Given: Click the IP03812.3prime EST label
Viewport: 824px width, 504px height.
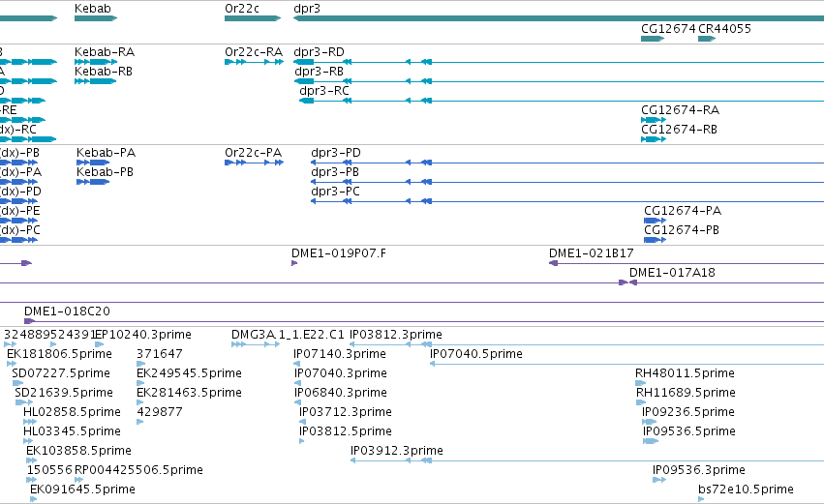Looking at the screenshot, I should point(396,335).
